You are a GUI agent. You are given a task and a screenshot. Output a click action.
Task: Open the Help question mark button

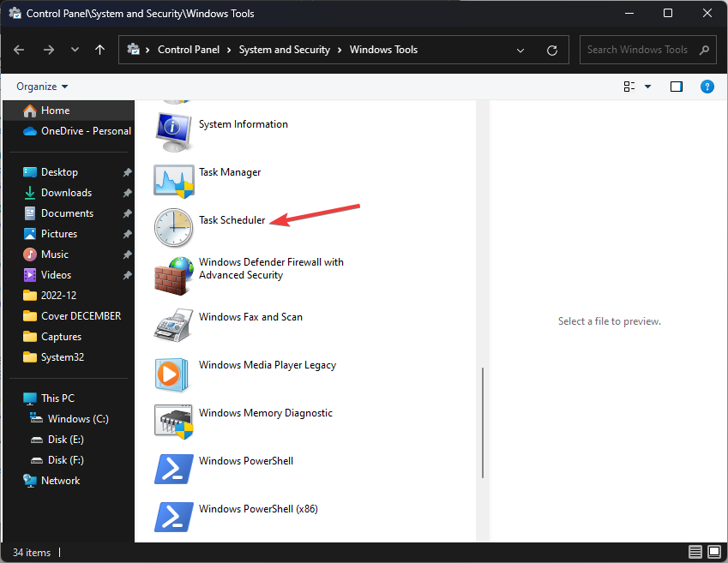(x=707, y=87)
